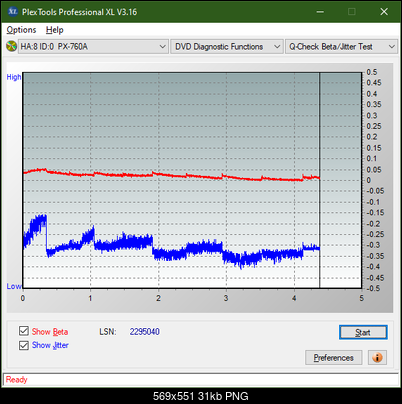Image resolution: width=402 pixels, height=404 pixels.
Task: Click the Show Jitter blue label text
Action: [x=50, y=345]
